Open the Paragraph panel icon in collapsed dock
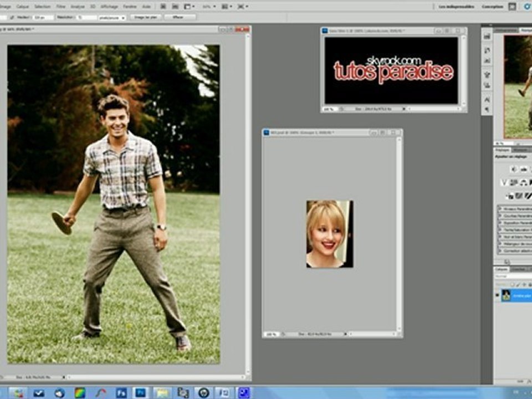The image size is (532, 399). pyautogui.click(x=487, y=109)
